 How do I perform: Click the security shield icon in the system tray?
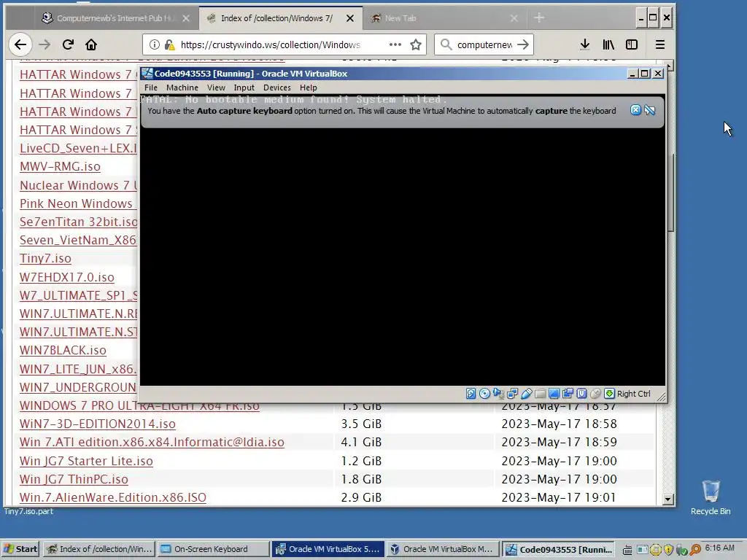(x=668, y=550)
